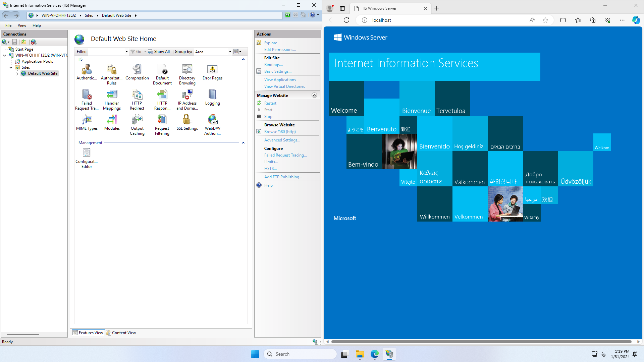The image size is (644, 362).
Task: Expand the Default Web Site tree node
Action: point(17,73)
